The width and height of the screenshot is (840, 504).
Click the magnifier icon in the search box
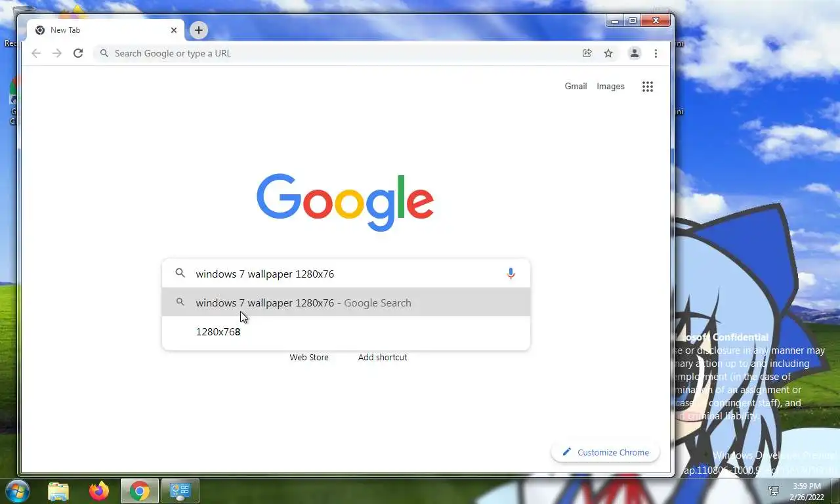[180, 273]
